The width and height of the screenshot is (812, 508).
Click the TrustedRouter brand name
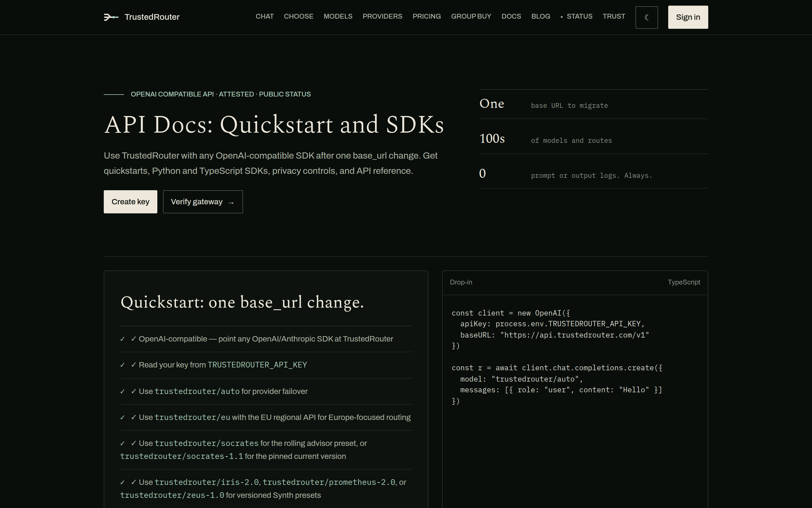(x=152, y=17)
